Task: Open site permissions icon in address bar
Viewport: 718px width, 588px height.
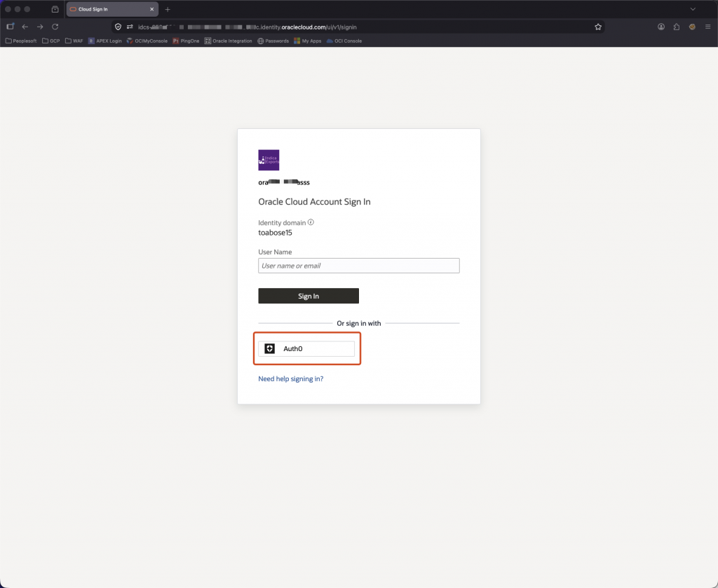Action: pos(130,27)
